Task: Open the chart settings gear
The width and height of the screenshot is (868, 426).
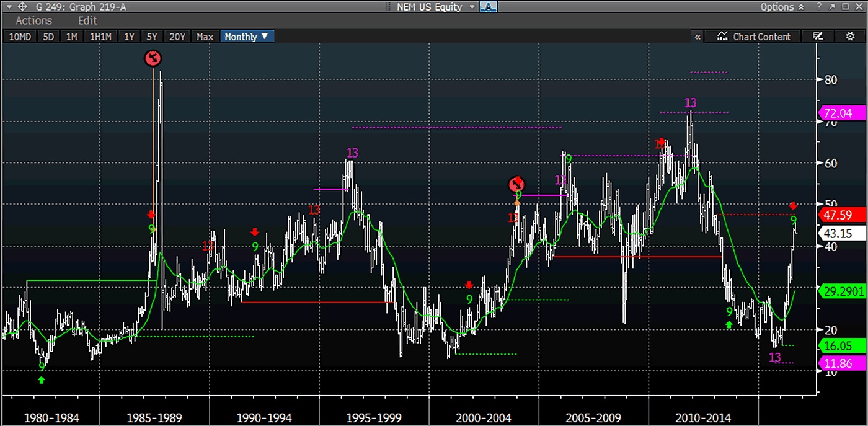Action: click(849, 37)
